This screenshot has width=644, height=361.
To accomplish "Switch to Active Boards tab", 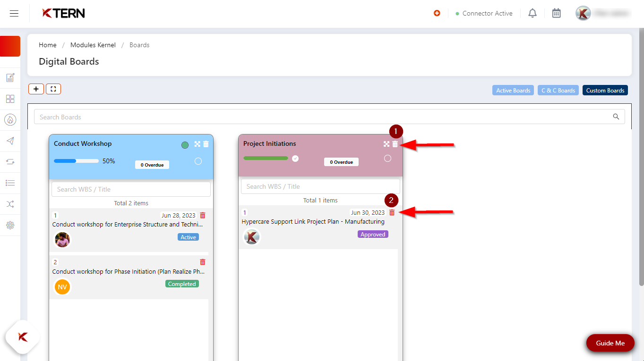I will click(513, 90).
